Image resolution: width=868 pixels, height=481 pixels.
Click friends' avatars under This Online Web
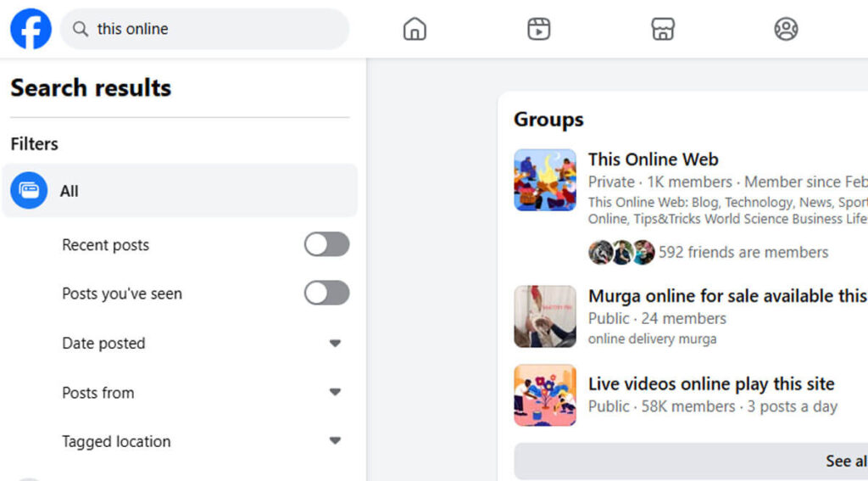[x=621, y=252]
